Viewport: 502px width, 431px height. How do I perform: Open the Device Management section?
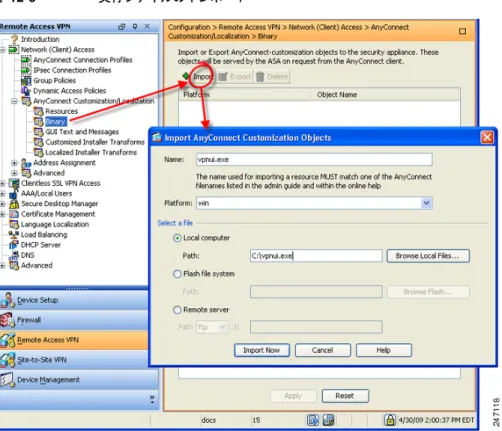click(79, 380)
